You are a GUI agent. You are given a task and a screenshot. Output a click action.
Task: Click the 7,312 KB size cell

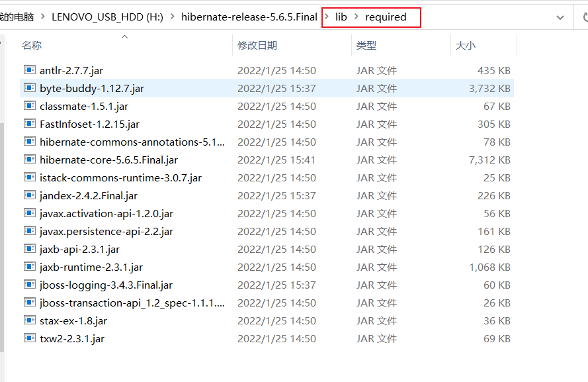489,160
